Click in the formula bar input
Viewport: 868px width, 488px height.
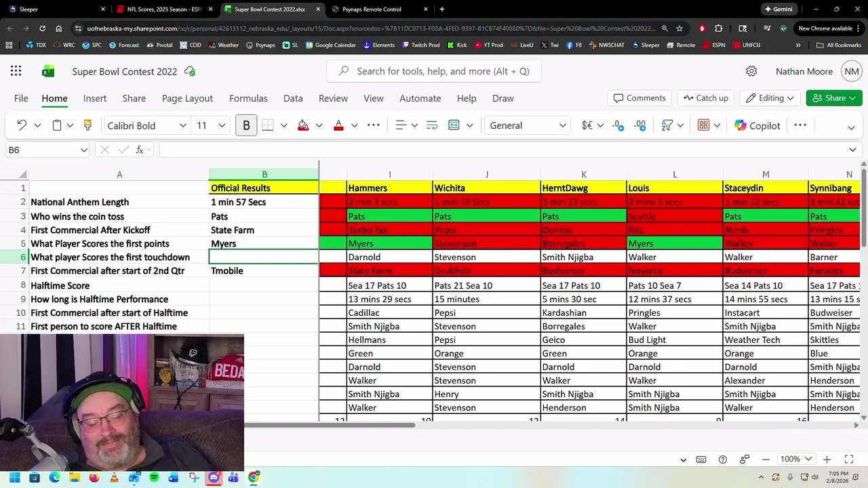[x=502, y=150]
